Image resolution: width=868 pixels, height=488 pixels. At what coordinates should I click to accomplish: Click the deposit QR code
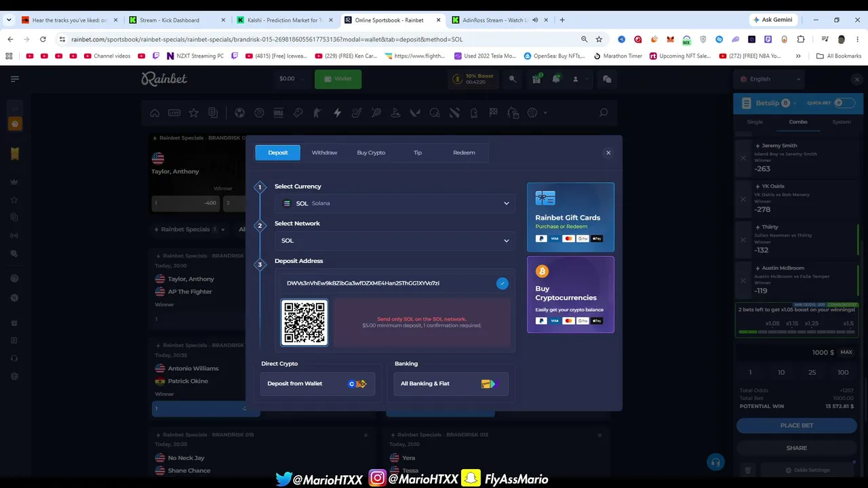point(304,323)
